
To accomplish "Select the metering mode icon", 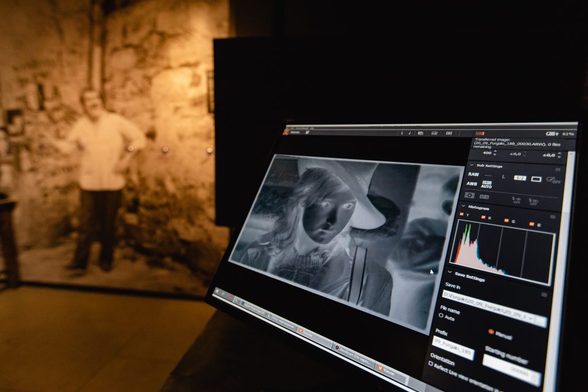I will 469,196.
